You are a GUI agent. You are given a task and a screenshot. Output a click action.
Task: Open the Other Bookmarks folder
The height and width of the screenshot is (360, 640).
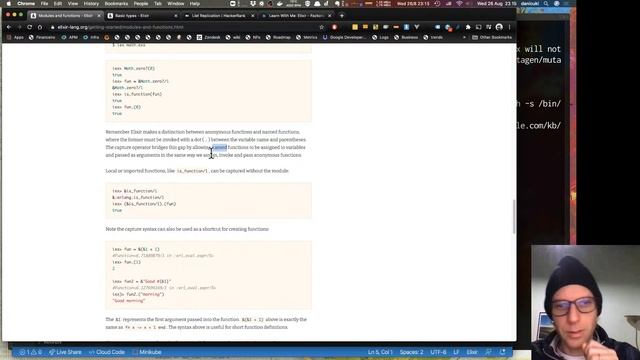[x=492, y=37]
